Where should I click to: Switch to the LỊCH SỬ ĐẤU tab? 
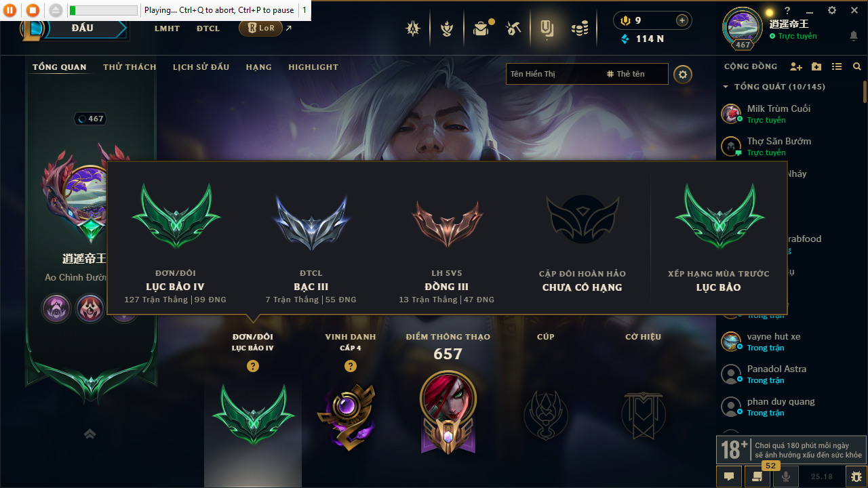[201, 67]
